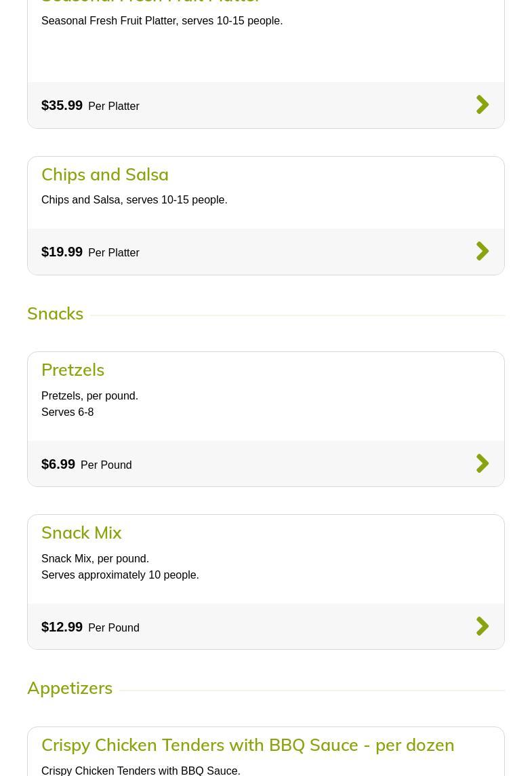Viewport: 532px width, 776px height.
Task: Click the $35.99 fruit platter price
Action: (62, 105)
